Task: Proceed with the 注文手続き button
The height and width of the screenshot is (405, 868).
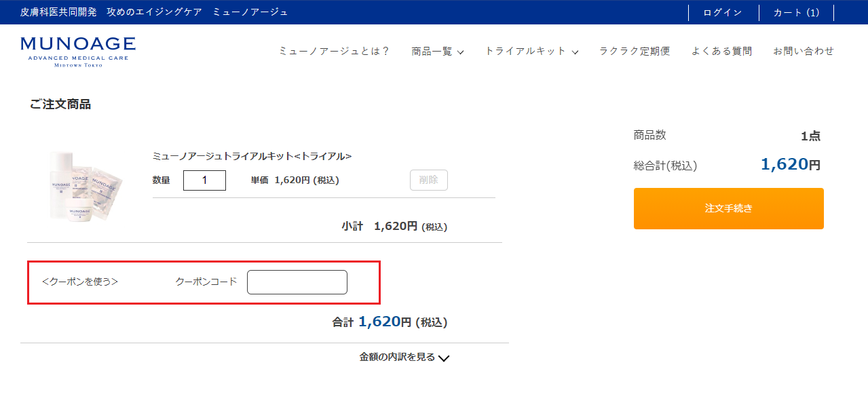Action: (729, 208)
